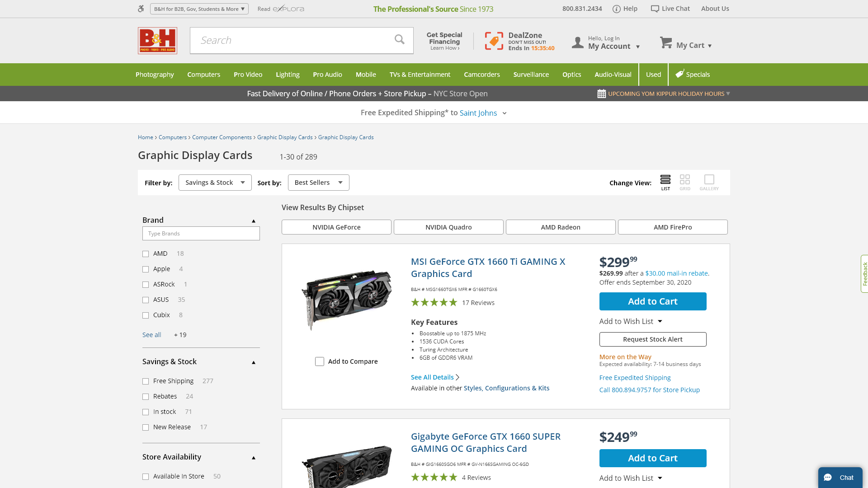Filter results by AMD FirePro chipset
868x488 pixels.
(x=673, y=227)
